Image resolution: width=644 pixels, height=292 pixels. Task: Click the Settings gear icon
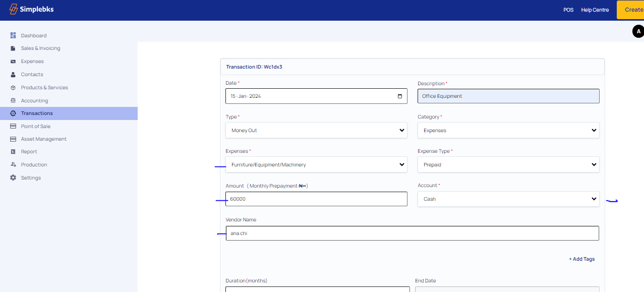click(13, 178)
